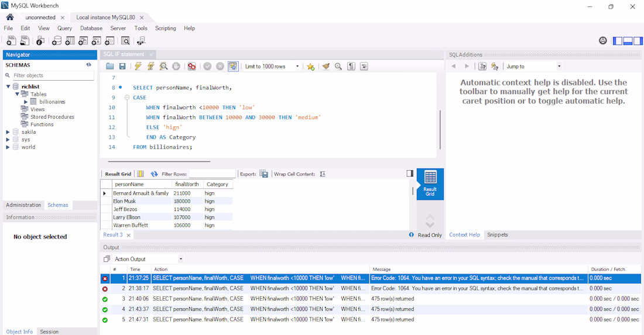Image resolution: width=644 pixels, height=335 pixels.
Task: Toggle the Wrap Cell Content icon
Action: (323, 174)
